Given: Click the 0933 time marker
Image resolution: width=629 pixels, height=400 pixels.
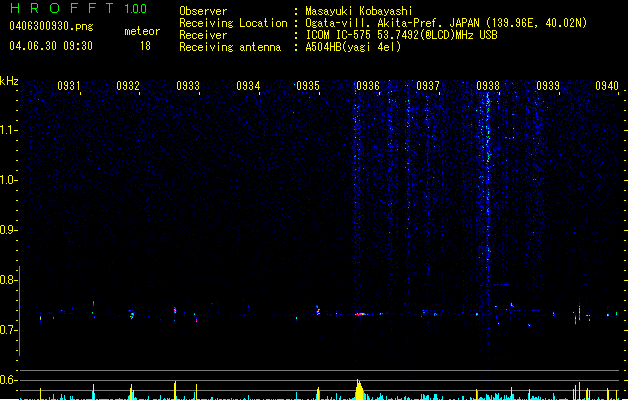Looking at the screenshot, I should pos(188,86).
